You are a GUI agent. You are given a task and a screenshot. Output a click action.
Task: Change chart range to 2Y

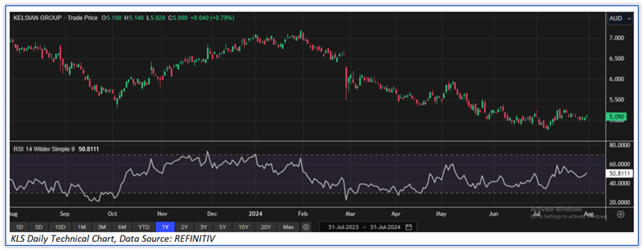point(185,227)
